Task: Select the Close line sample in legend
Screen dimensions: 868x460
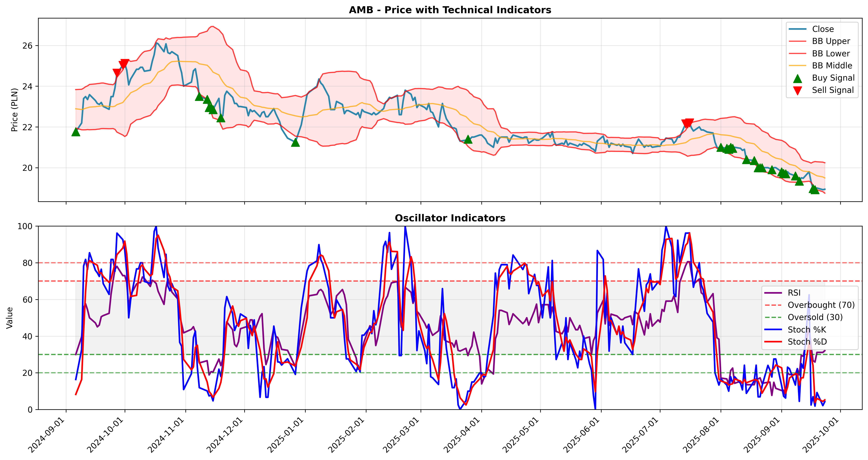Action: pyautogui.click(x=797, y=29)
